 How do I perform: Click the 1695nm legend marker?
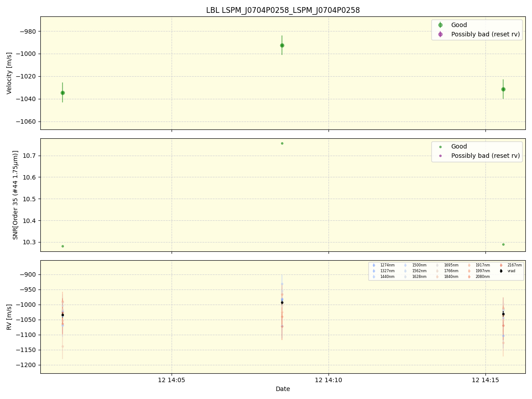[x=438, y=265]
